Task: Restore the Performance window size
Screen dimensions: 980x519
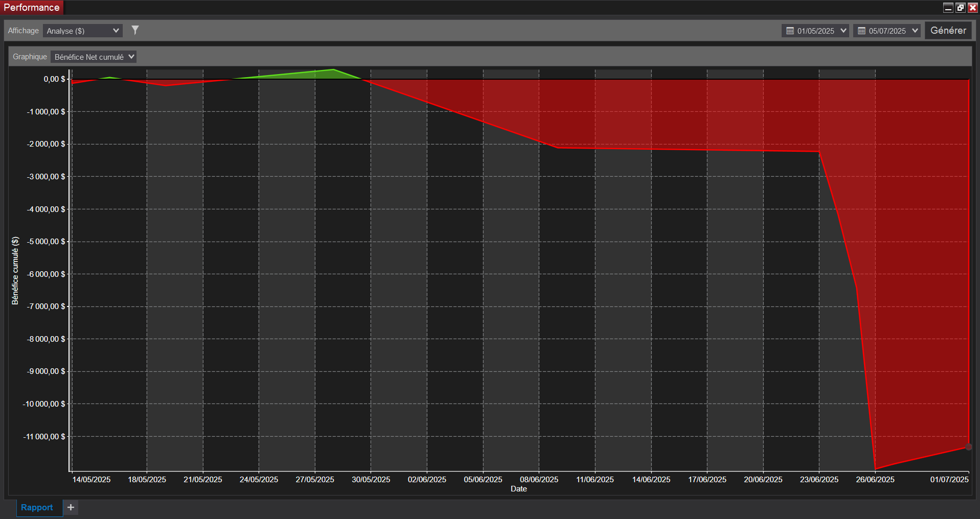Action: (961, 8)
